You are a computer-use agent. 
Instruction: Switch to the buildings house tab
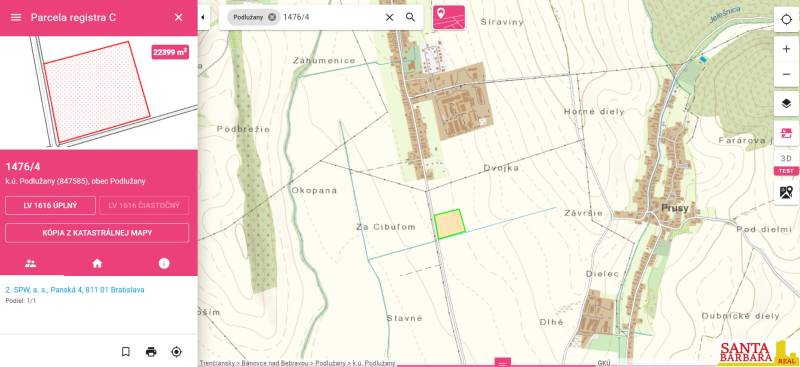97,263
